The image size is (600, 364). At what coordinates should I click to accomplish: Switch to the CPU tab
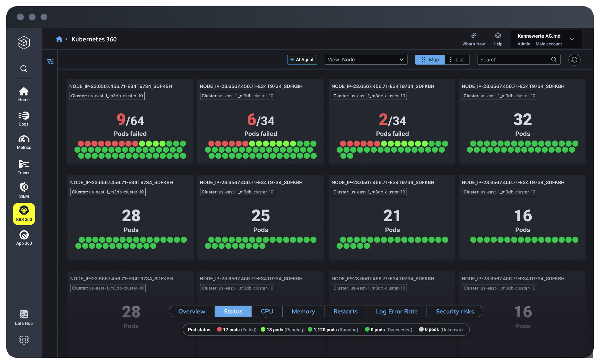267,311
